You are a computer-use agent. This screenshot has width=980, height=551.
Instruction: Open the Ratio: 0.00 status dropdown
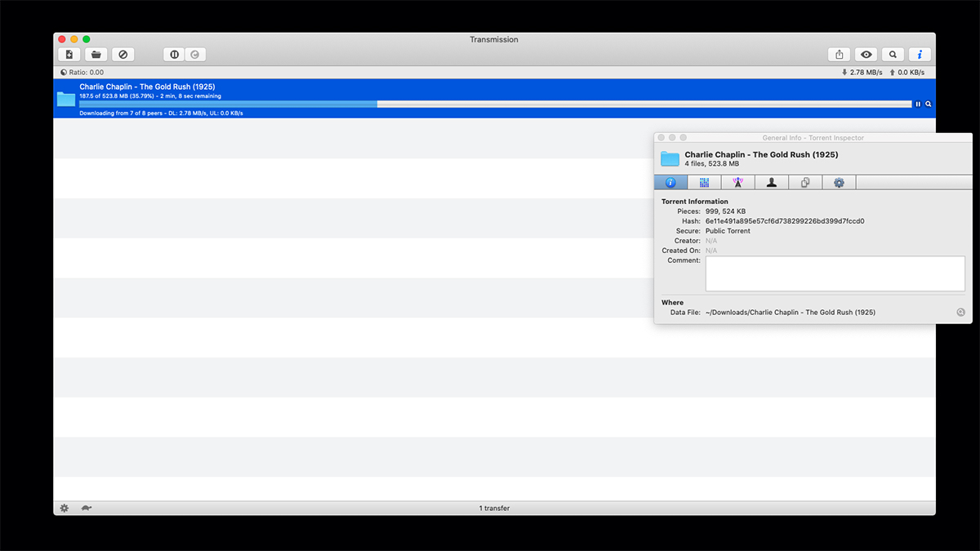coord(82,73)
